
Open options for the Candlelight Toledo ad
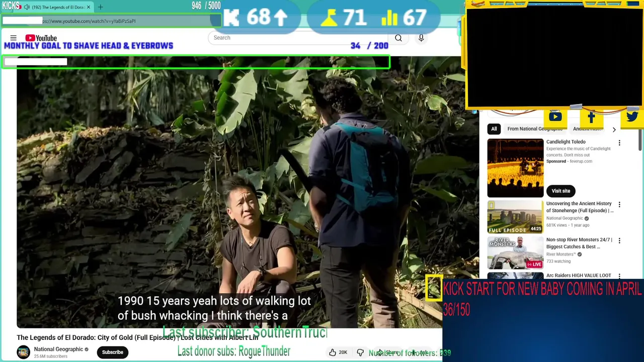click(619, 143)
